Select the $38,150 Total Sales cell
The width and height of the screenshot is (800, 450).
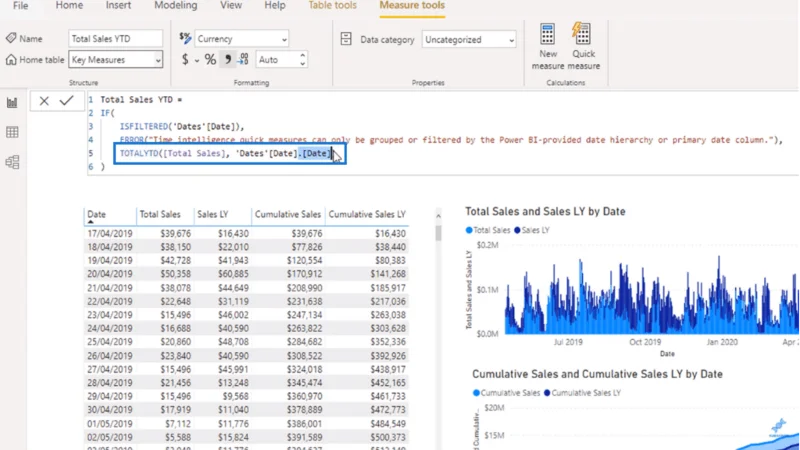pos(176,247)
